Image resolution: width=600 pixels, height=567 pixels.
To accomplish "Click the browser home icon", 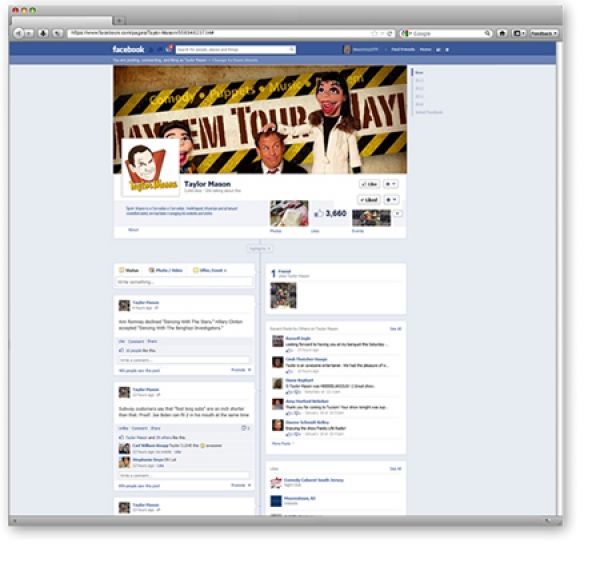I will coord(502,33).
